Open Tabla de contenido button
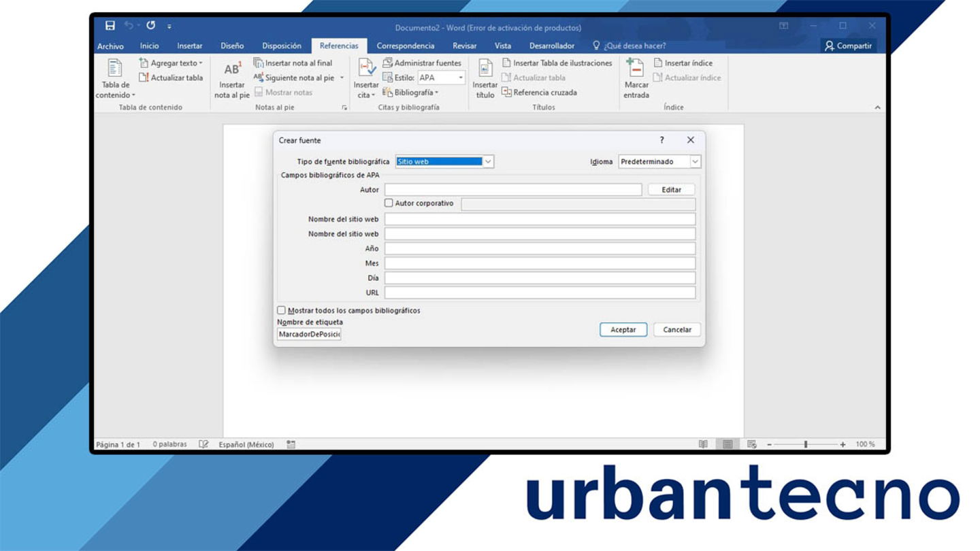980x551 pixels. 116,79
